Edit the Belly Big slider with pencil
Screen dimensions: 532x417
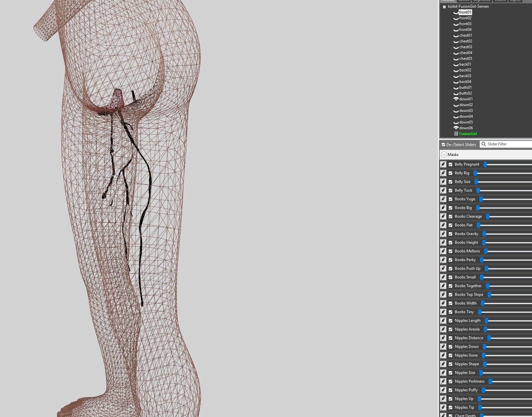(x=443, y=173)
